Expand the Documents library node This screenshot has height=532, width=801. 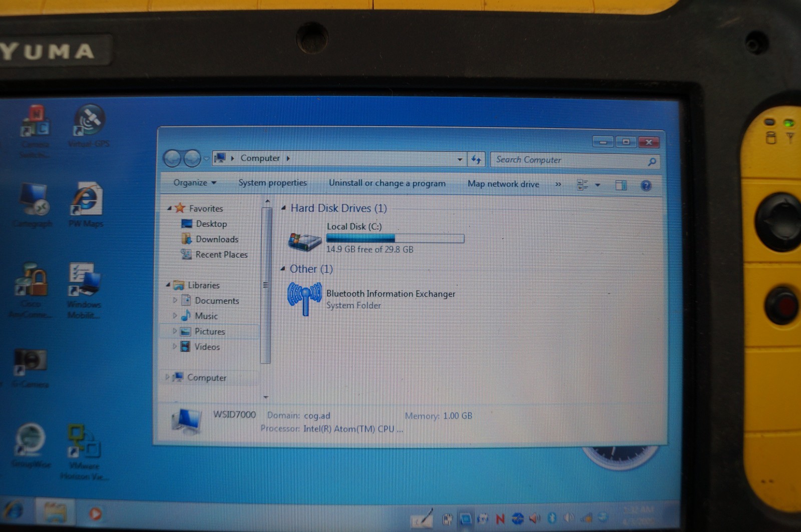coord(175,300)
